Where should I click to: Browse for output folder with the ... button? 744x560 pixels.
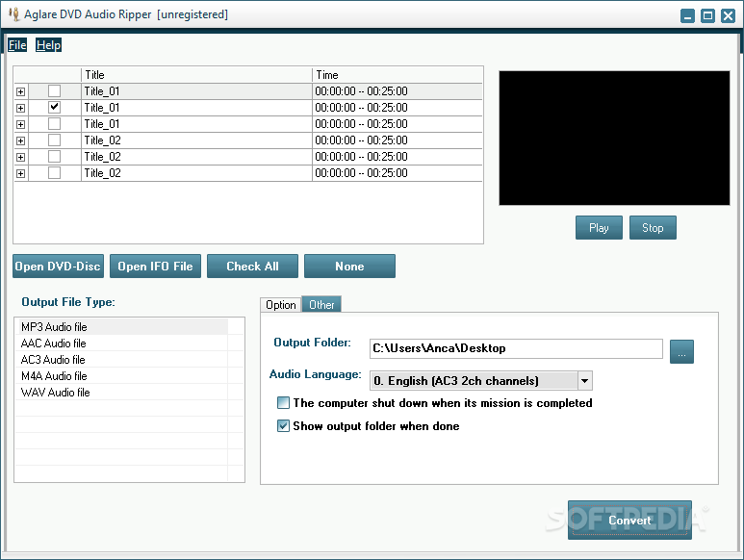point(681,351)
